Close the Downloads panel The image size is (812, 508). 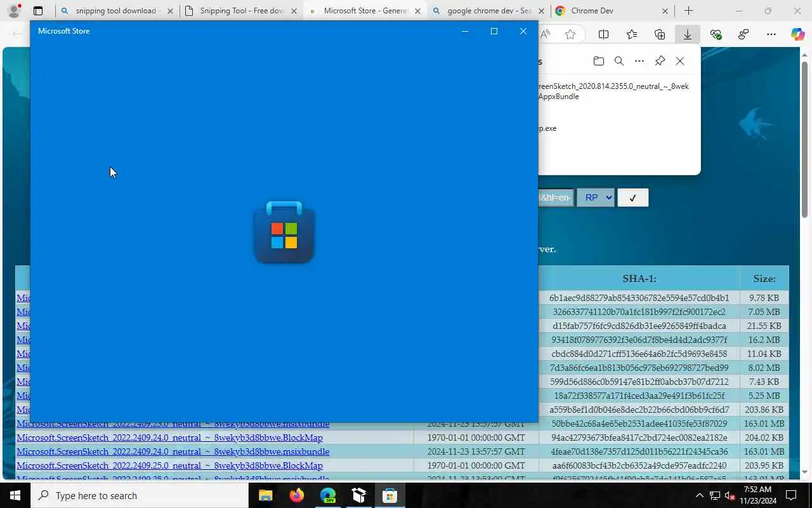[x=680, y=61]
